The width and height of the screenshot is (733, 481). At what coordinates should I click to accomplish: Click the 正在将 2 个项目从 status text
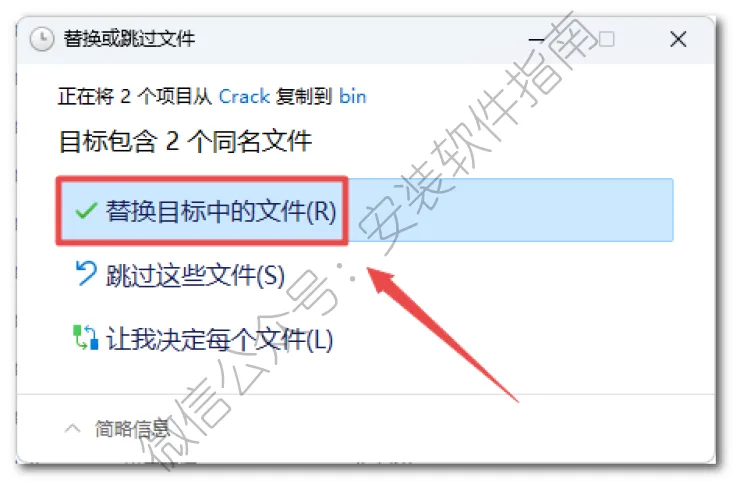point(135,97)
